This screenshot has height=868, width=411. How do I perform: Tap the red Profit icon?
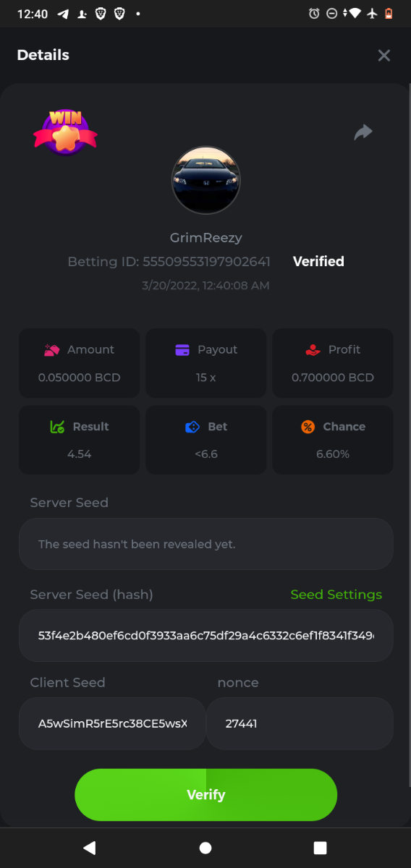tap(313, 349)
